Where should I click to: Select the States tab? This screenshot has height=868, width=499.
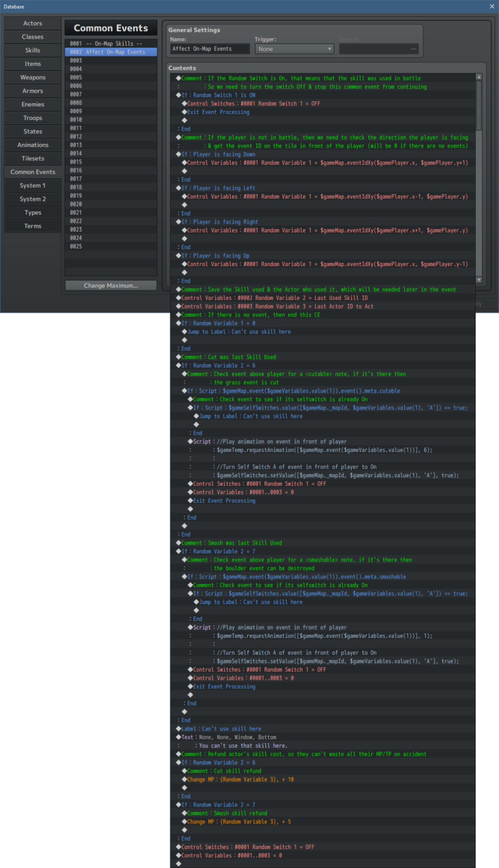pos(33,131)
